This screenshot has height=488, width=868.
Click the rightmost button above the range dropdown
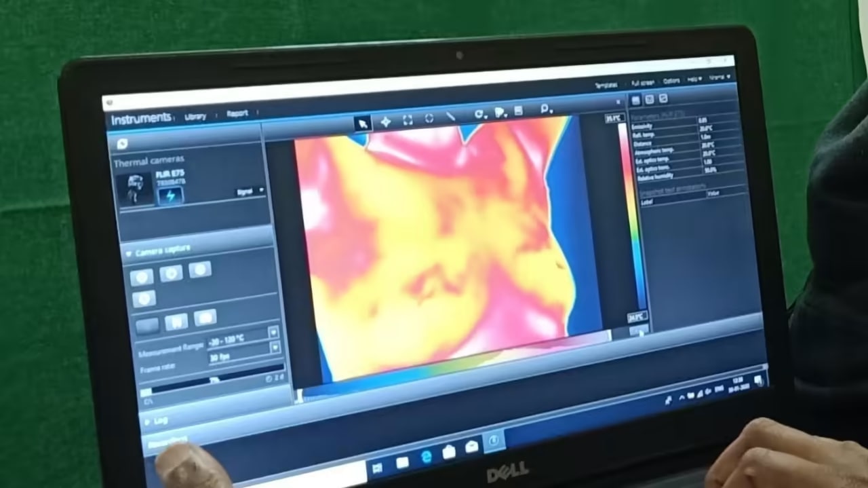point(205,318)
